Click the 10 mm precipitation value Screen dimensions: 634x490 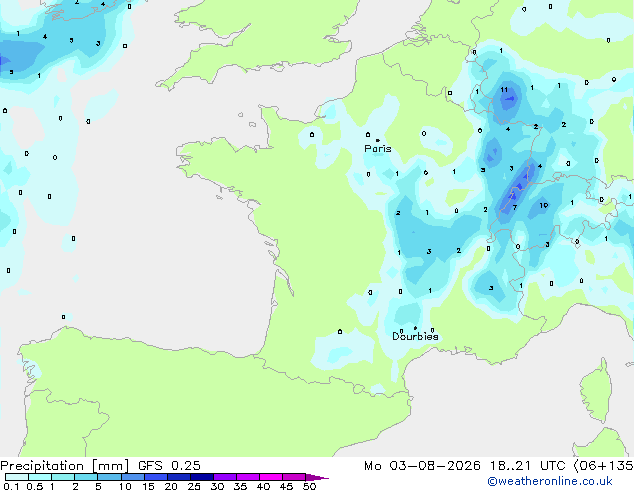pos(543,205)
